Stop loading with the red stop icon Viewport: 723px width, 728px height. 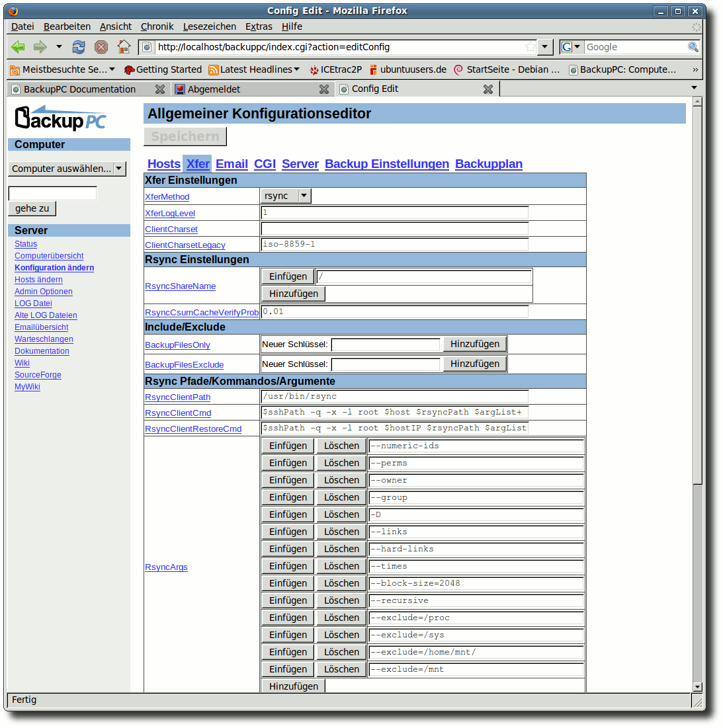coord(101,47)
